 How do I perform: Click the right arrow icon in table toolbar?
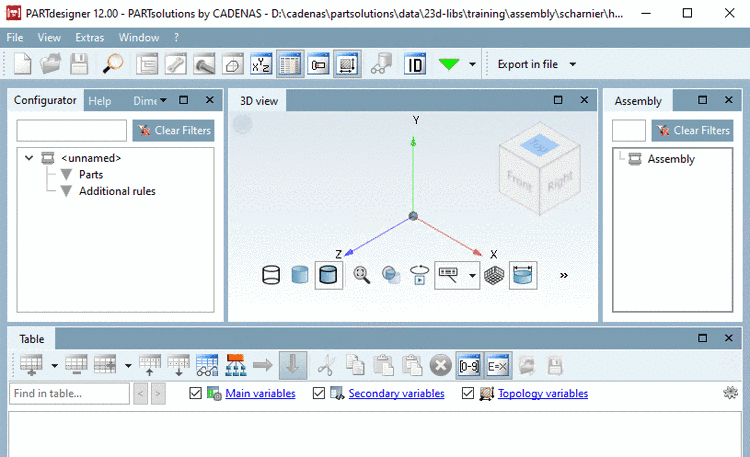click(263, 366)
